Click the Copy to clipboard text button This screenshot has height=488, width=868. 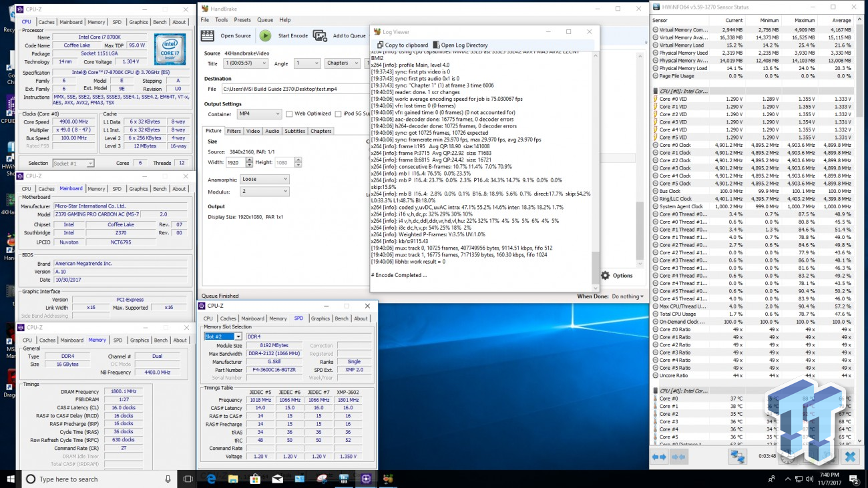407,45
